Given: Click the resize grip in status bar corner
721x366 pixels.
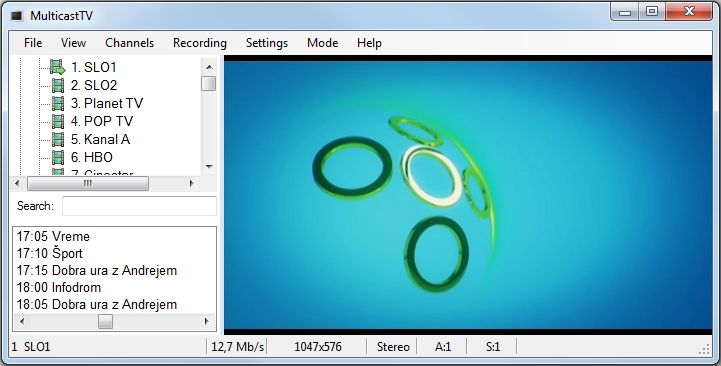Looking at the screenshot, I should click(x=704, y=350).
